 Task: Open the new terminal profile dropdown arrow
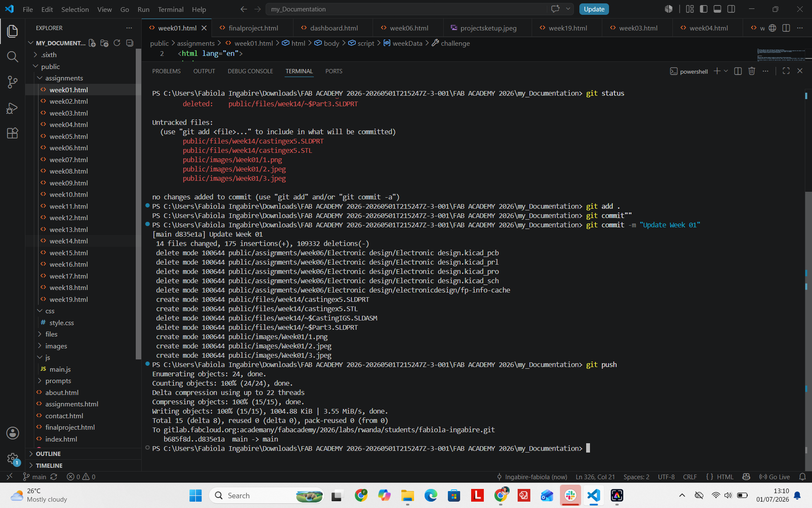click(x=726, y=71)
